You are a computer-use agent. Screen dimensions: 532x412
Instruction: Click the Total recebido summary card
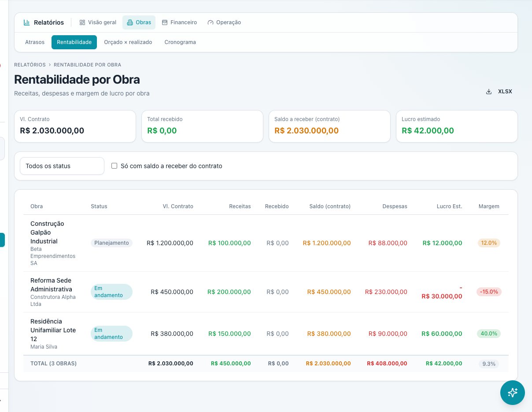pyautogui.click(x=202, y=126)
